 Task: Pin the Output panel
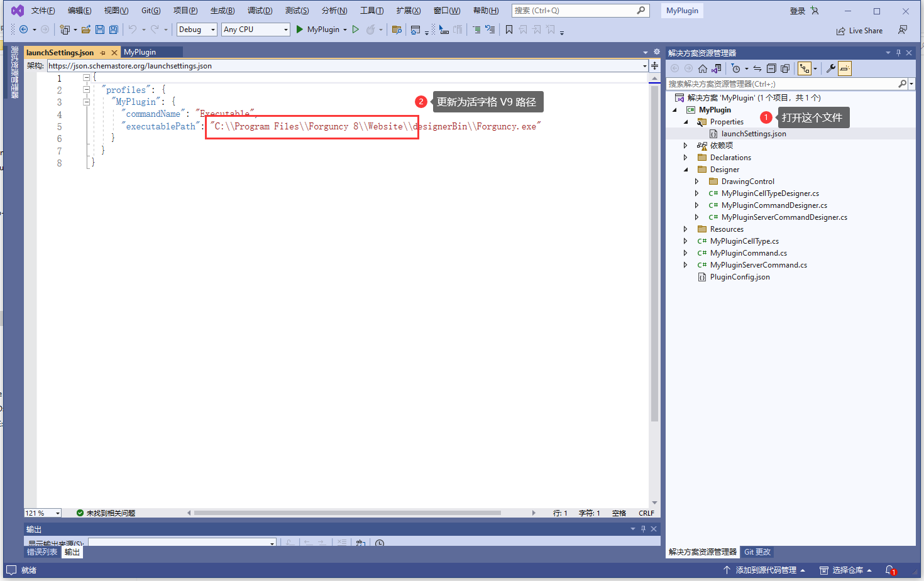643,529
